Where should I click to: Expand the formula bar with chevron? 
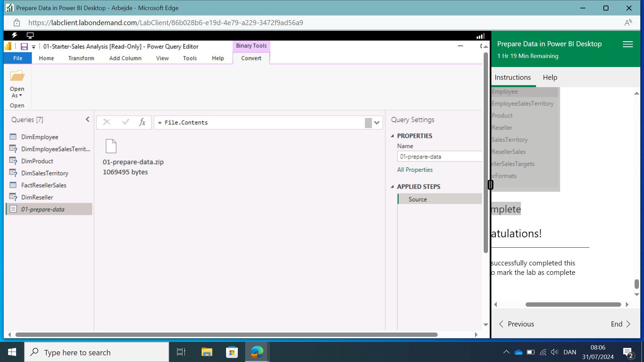377,123
